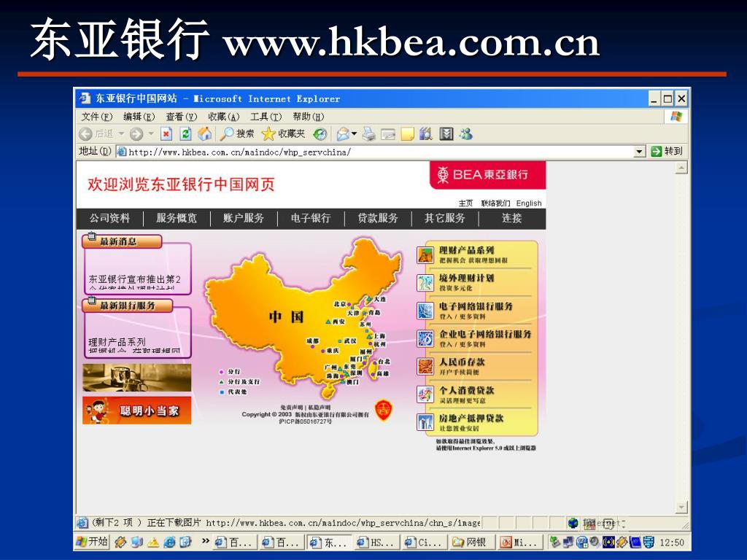The width and height of the screenshot is (747, 560).
Task: Refresh the page with the green refresh icon
Action: pos(185,134)
